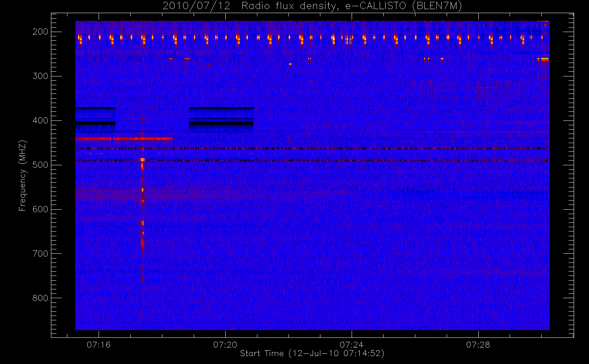
Task: Click the 500 MHz frequency tick label
Action: click(40, 165)
